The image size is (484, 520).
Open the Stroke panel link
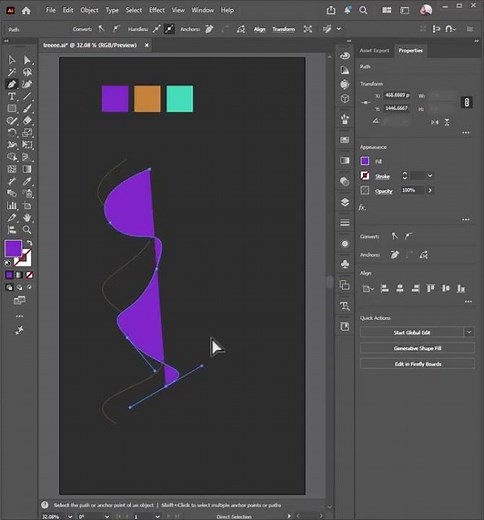382,176
